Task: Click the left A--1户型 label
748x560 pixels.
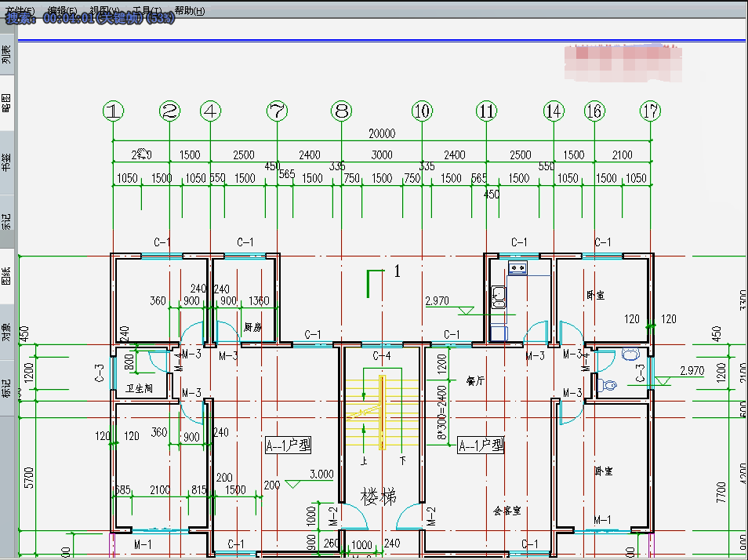Action: pos(288,445)
